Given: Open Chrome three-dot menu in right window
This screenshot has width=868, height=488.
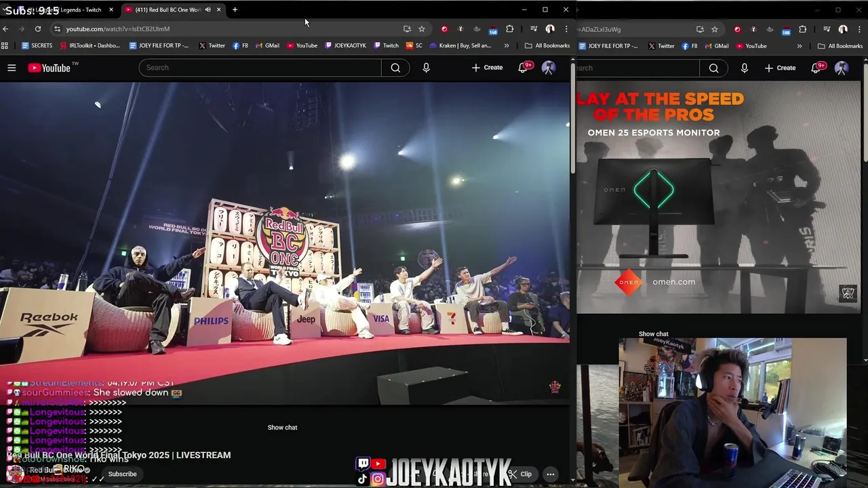Looking at the screenshot, I should pyautogui.click(x=859, y=29).
